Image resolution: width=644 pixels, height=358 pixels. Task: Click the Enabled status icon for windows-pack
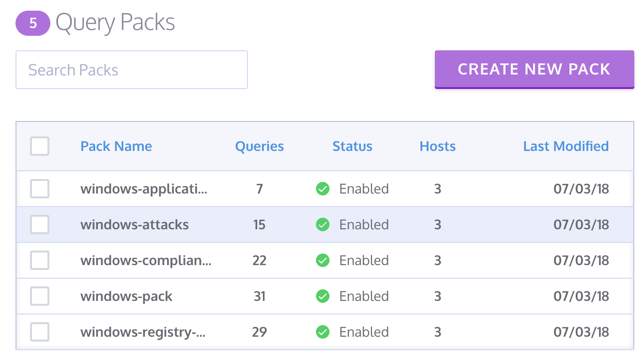(x=322, y=296)
